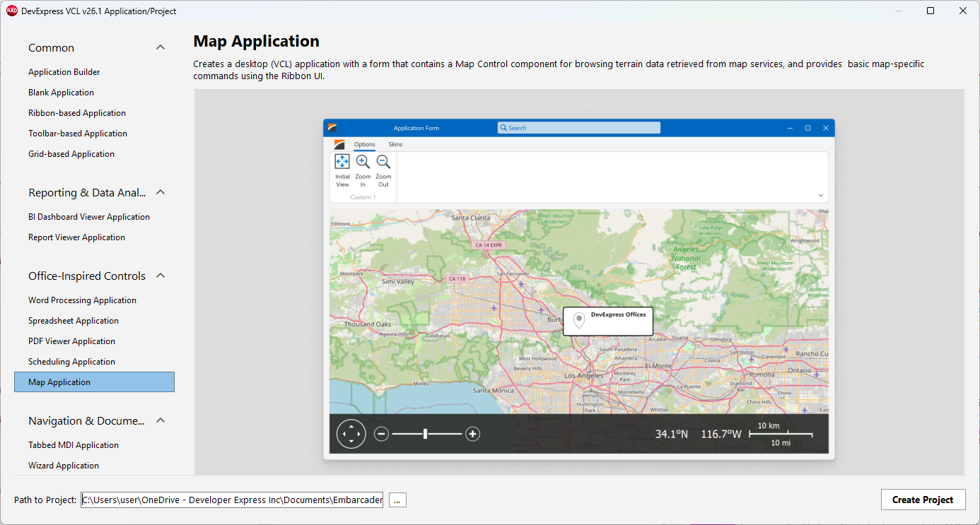Image resolution: width=980 pixels, height=525 pixels.
Task: Click the ribbon collapse chevron in preview
Action: pyautogui.click(x=821, y=196)
